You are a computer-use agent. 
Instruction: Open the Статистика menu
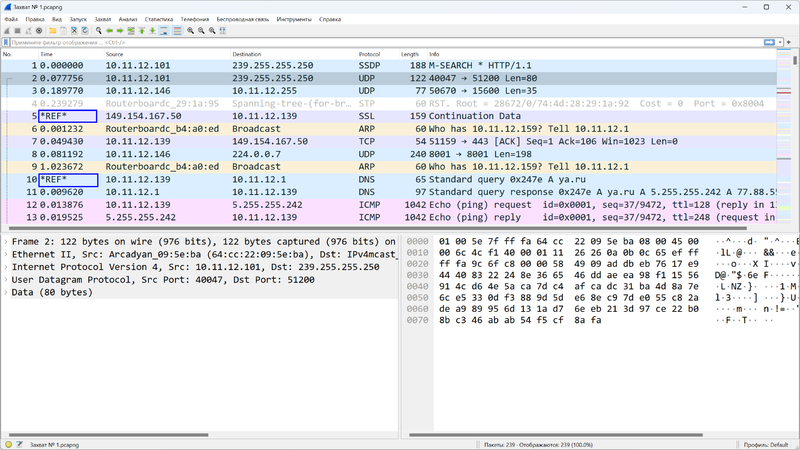[x=159, y=19]
